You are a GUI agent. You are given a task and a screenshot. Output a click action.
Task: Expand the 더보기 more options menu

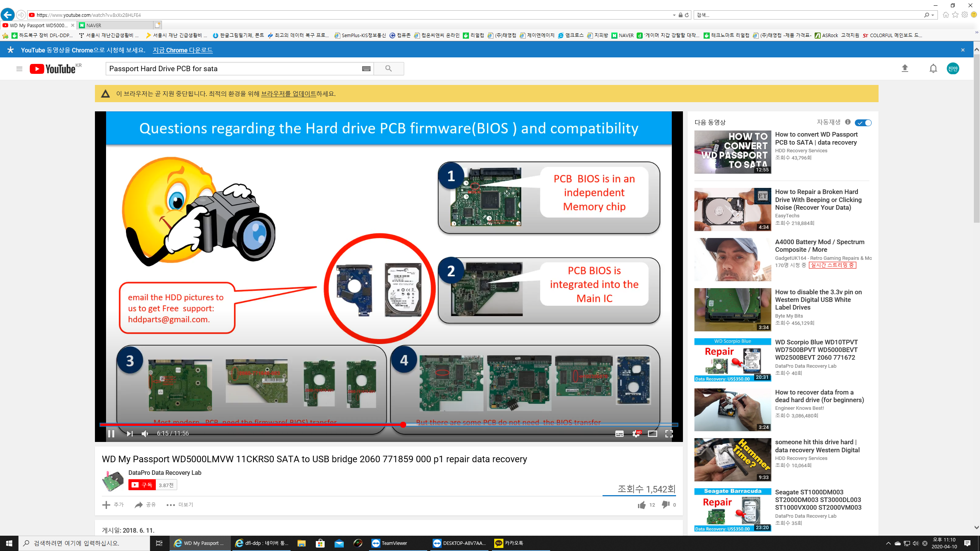[180, 505]
